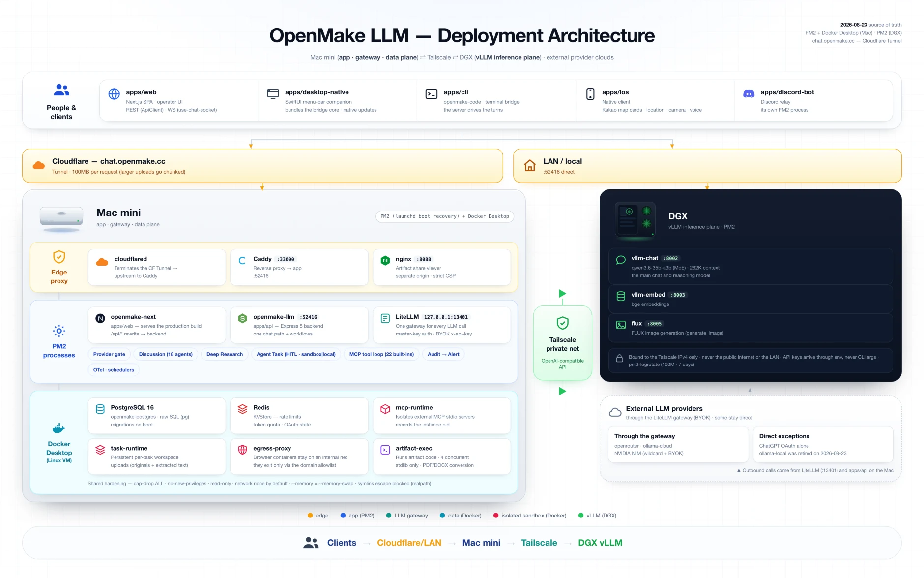Click the OpenMake LLM Deployment Architecture title

(x=462, y=35)
